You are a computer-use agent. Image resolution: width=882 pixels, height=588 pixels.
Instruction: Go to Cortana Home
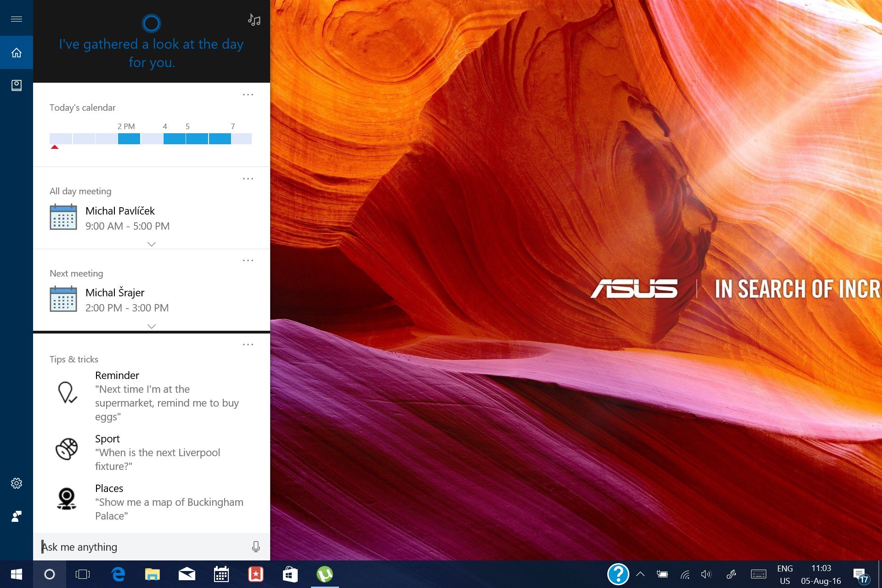pos(17,53)
